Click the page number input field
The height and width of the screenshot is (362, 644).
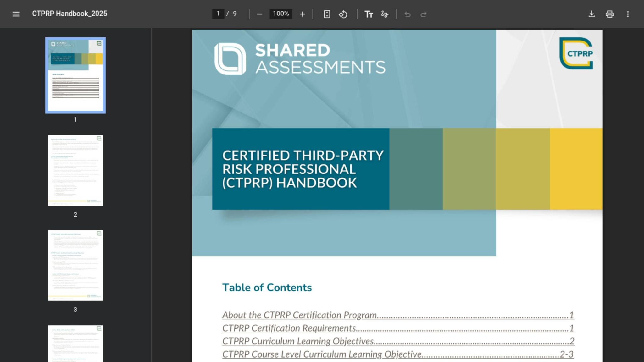[218, 14]
